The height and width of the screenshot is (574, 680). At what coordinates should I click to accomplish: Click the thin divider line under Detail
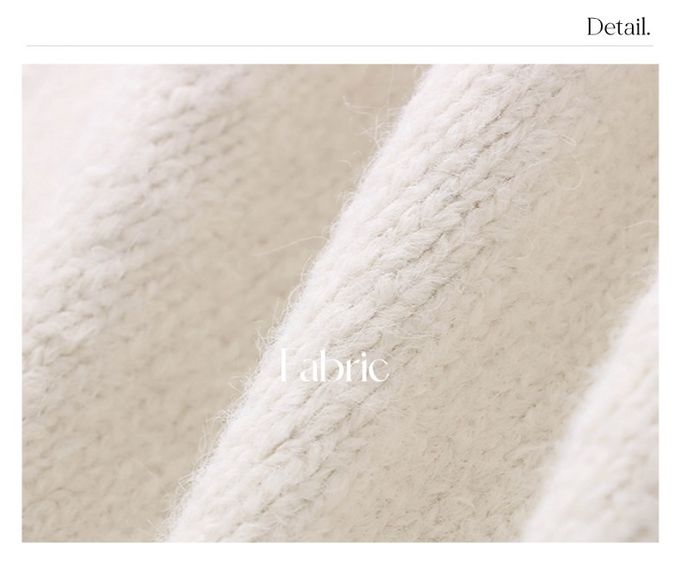point(340,46)
